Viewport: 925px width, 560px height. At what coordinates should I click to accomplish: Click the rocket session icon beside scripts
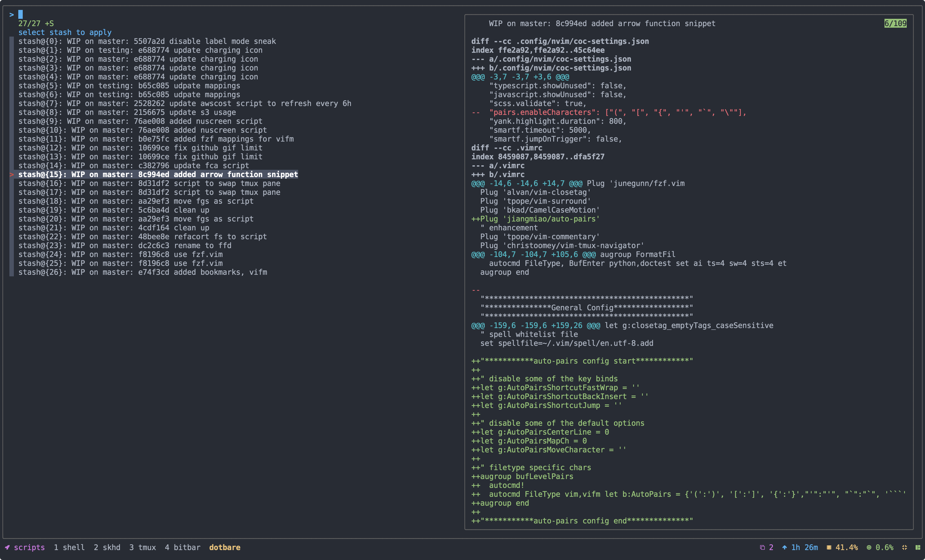click(7, 547)
